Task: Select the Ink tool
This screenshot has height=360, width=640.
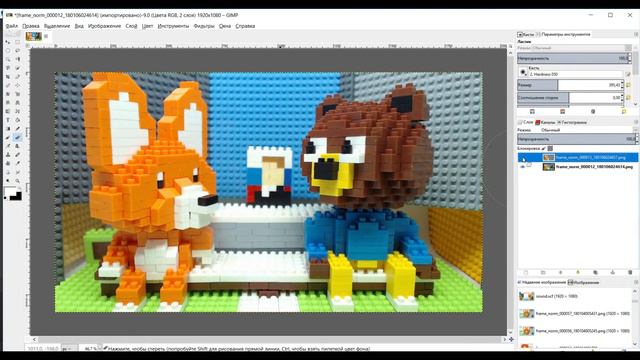Action: pos(18,146)
